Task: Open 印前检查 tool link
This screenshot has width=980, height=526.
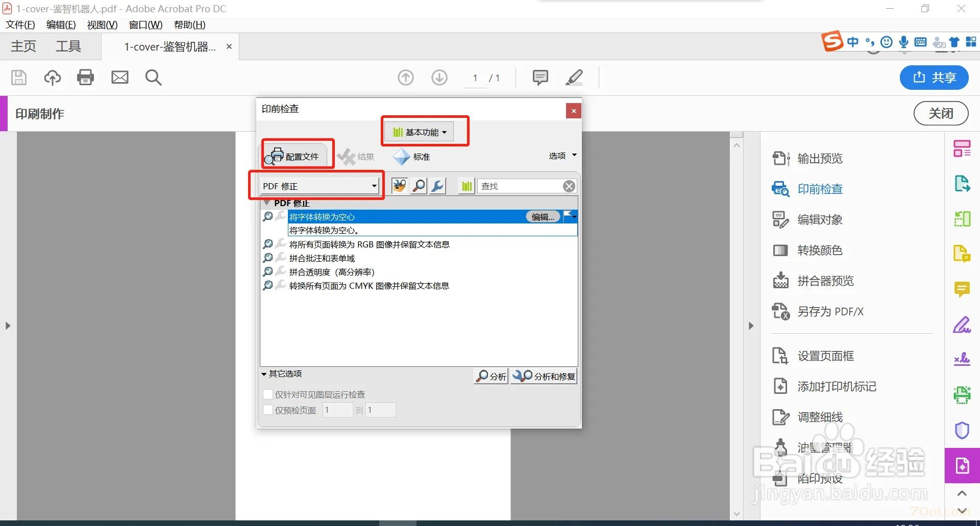Action: click(x=807, y=189)
